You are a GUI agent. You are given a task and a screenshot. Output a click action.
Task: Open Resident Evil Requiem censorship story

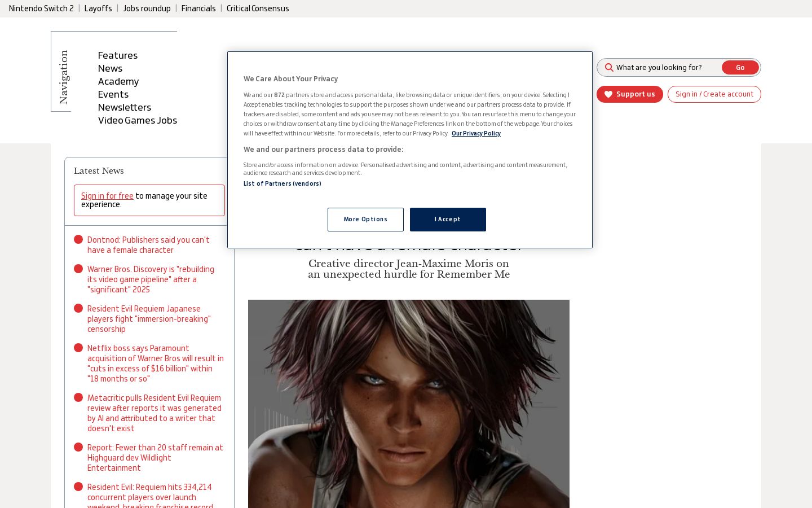tap(149, 319)
